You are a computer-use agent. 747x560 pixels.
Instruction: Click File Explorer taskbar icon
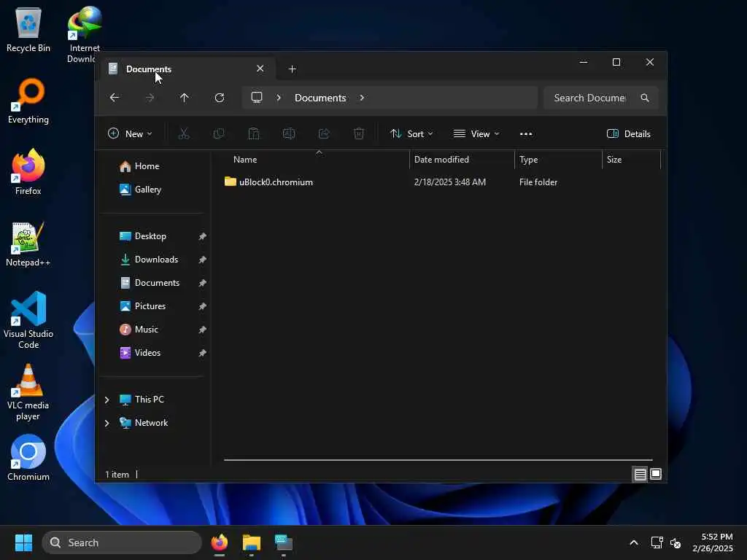pos(252,542)
